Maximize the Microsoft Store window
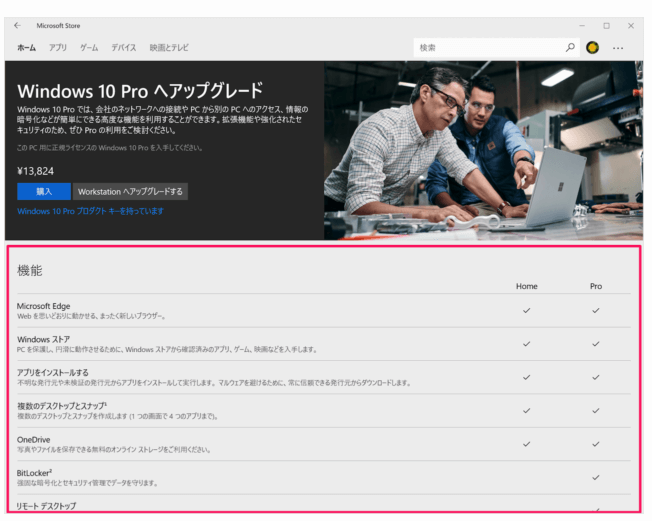Viewport: 652px width, 521px height. 606,25
